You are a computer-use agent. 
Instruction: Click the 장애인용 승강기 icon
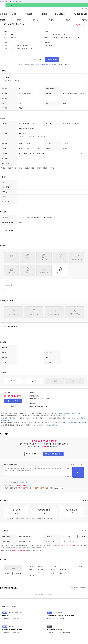pos(34,312)
